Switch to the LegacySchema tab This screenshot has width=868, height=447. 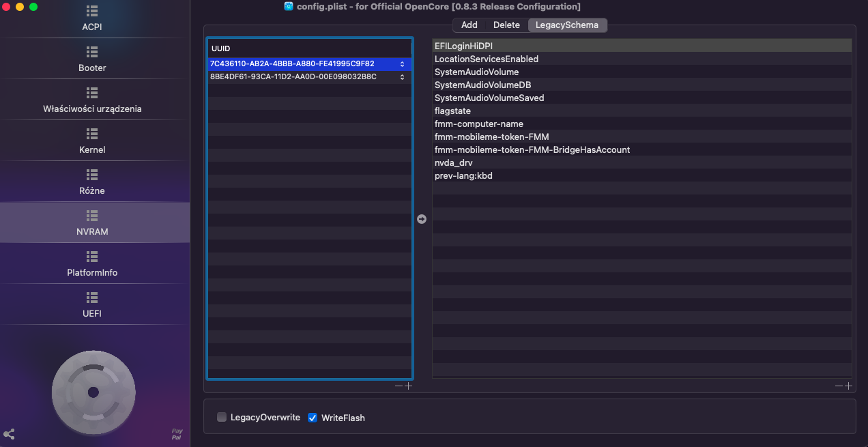point(567,25)
